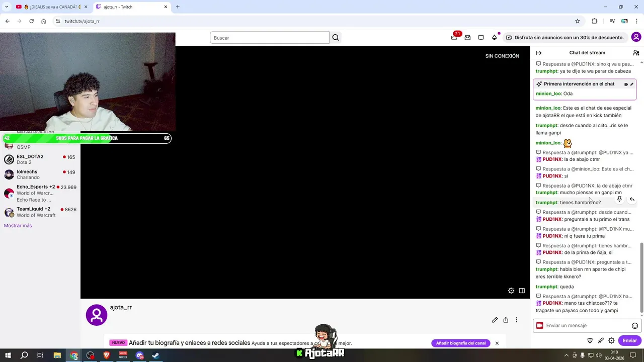This screenshot has width=644, height=362.
Task: Go to browser home page
Action: pyautogui.click(x=43, y=21)
